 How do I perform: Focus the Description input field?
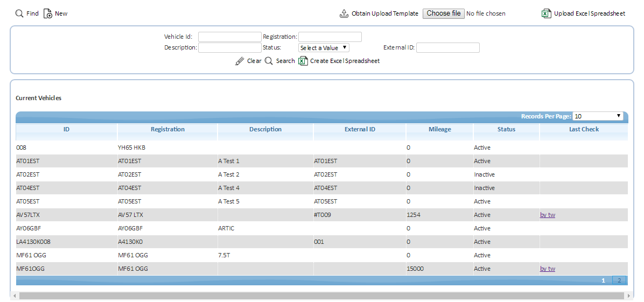pos(229,48)
